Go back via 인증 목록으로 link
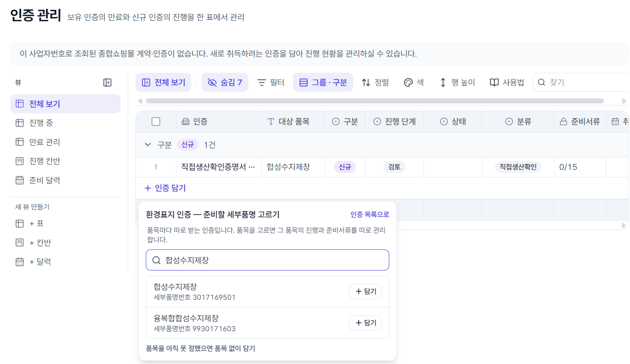Image resolution: width=630 pixels, height=364 pixels. [370, 215]
